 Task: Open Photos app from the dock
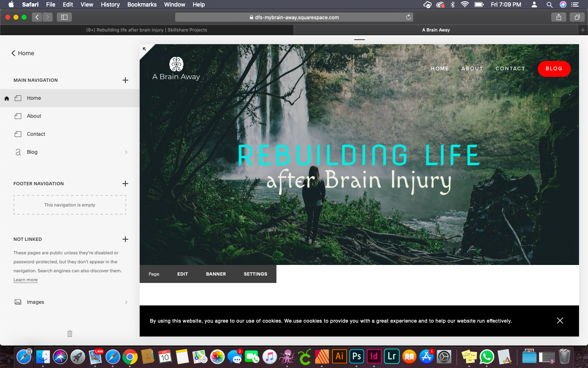(x=217, y=357)
